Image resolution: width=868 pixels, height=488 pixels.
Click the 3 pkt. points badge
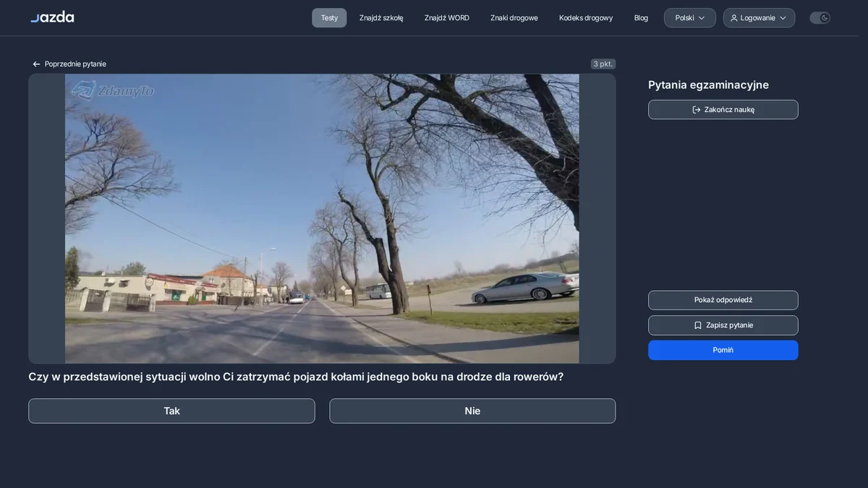[603, 64]
